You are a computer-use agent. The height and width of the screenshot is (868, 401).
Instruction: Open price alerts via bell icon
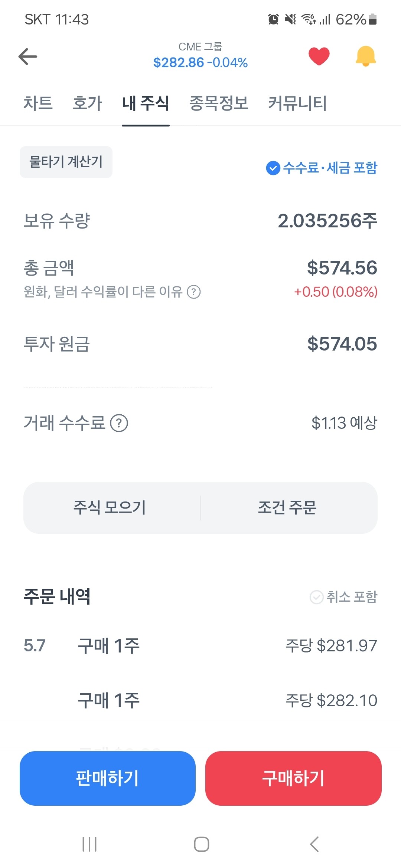366,56
